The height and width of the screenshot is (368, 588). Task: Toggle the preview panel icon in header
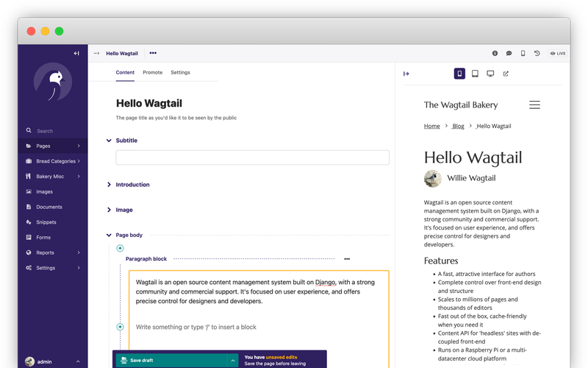[x=523, y=53]
